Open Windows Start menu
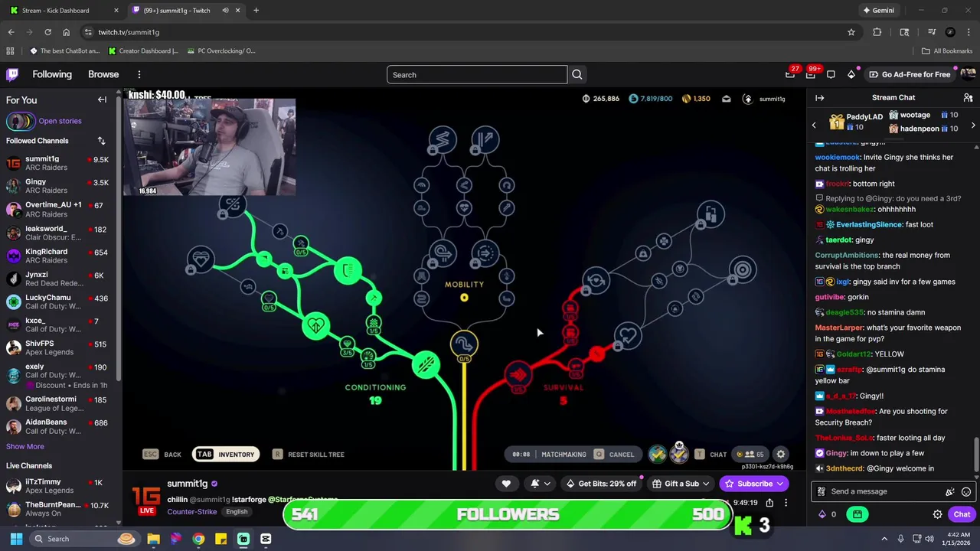980x551 pixels. 16,539
